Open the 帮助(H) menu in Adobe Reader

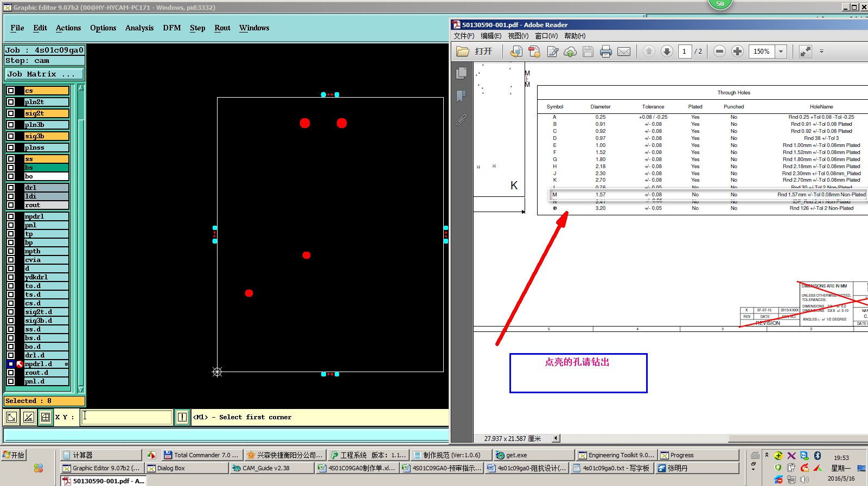575,36
